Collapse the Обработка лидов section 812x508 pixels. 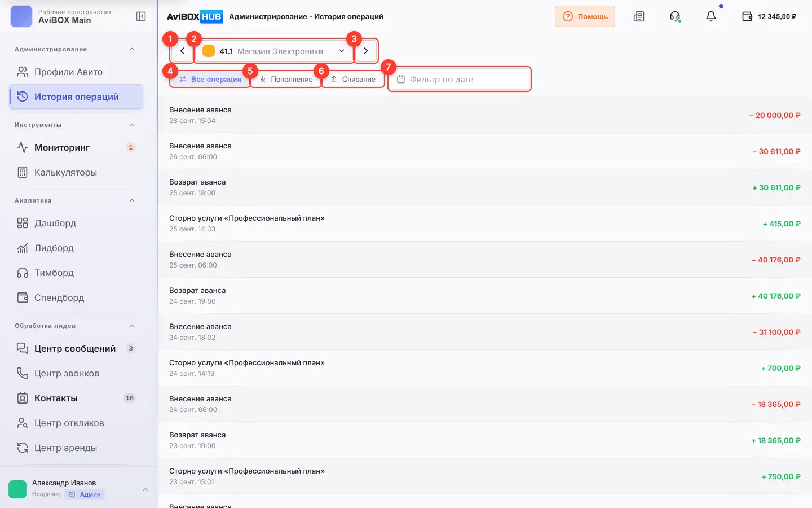[x=132, y=326]
